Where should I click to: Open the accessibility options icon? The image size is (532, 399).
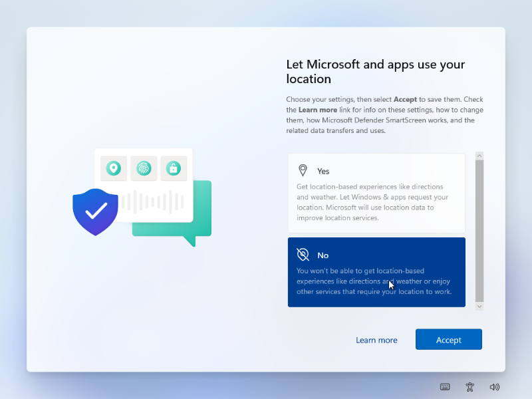(x=470, y=387)
